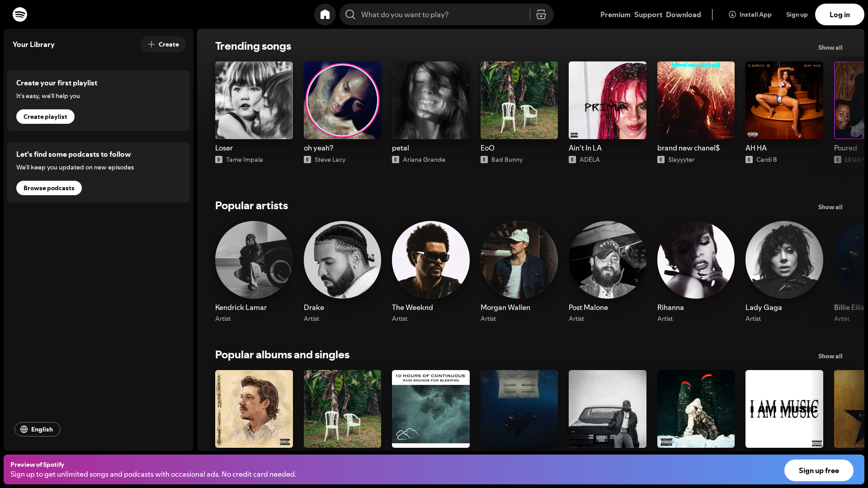Click the 'Ain't In LA' song title
Image resolution: width=868 pixels, height=488 pixels.
[x=585, y=148]
